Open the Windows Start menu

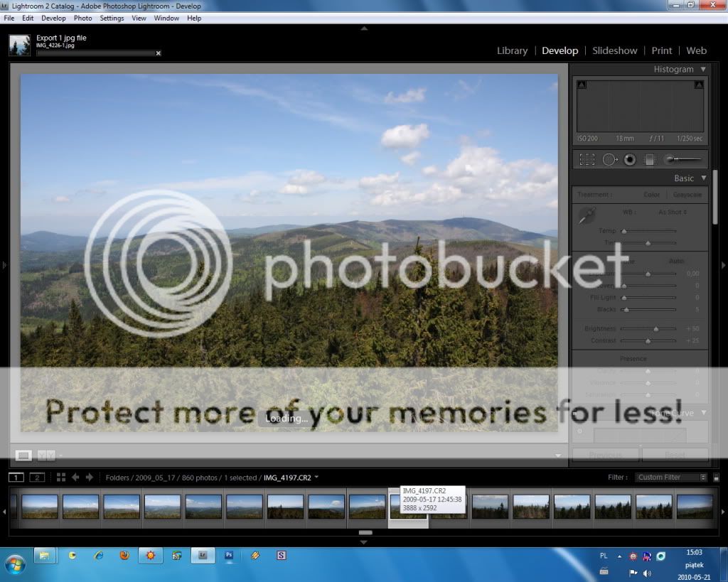(x=16, y=564)
